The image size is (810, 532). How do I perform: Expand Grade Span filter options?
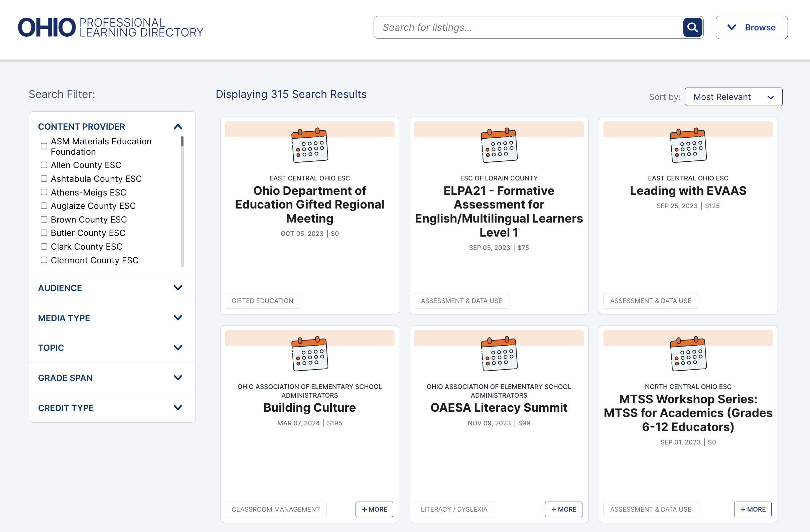click(112, 378)
